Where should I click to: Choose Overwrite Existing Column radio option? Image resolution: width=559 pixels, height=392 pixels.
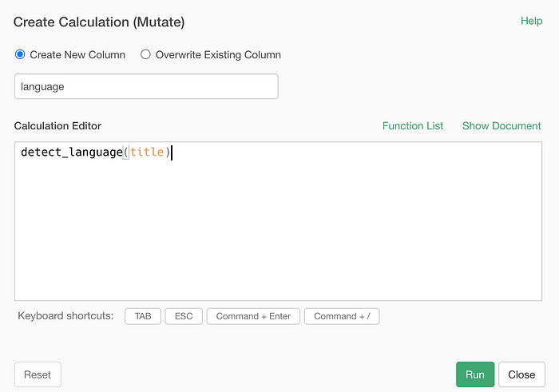(145, 54)
